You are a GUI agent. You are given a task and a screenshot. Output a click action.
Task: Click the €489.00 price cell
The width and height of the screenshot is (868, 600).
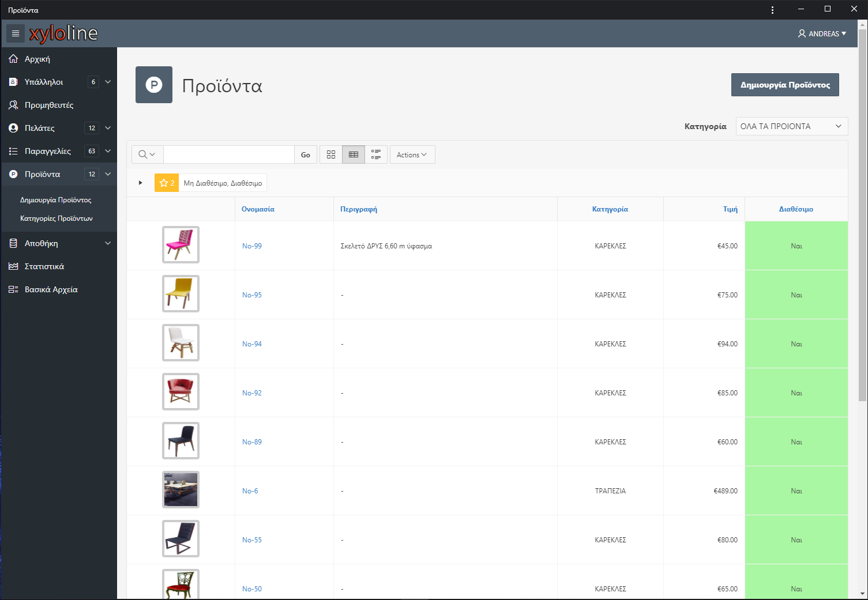tap(704, 491)
